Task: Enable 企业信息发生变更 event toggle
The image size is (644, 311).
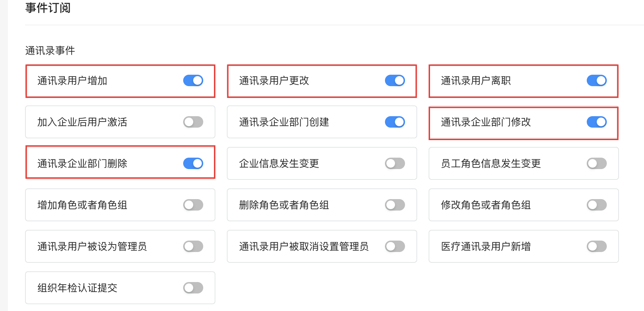Action: [395, 164]
